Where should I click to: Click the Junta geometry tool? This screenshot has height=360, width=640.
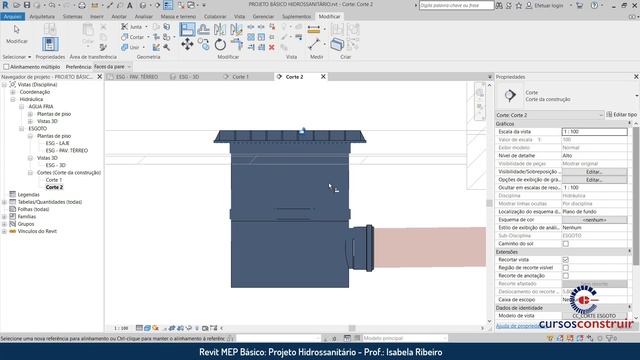pyautogui.click(x=131, y=27)
